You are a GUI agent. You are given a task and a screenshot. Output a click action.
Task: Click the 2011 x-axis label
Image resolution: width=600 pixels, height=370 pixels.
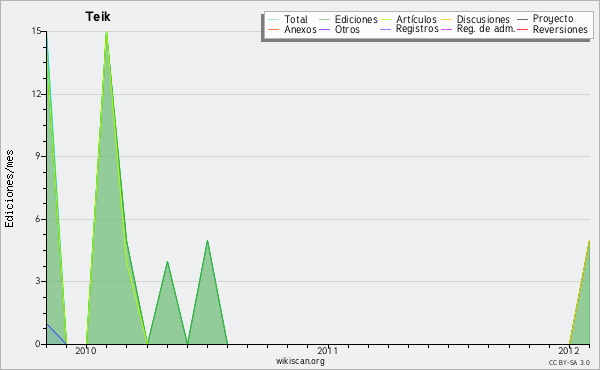tap(328, 351)
